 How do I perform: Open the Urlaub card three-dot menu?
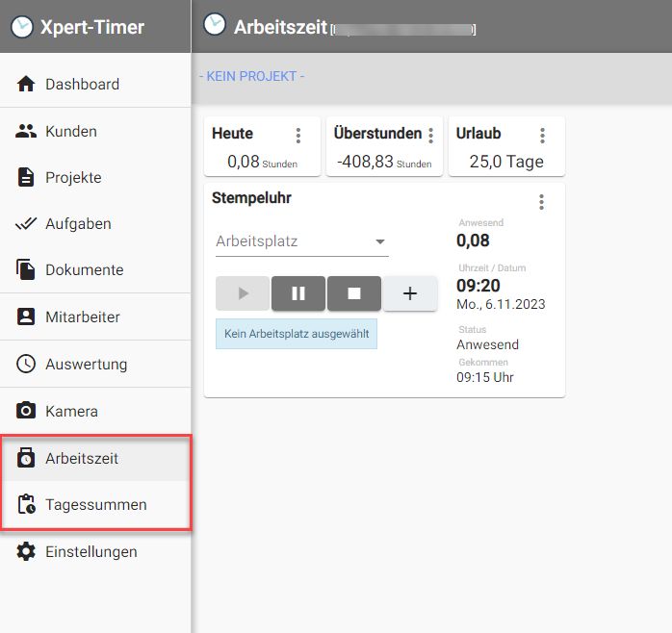point(542,136)
